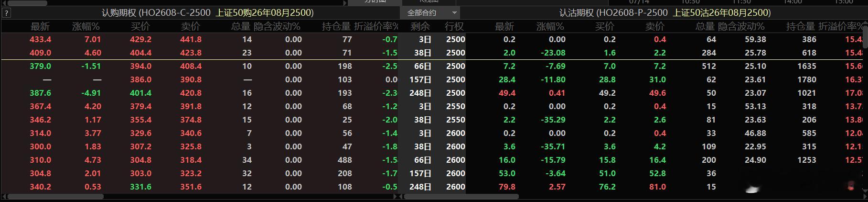This screenshot has height=202, width=868.
Task: Select call ask price 323.2
Action: [191, 173]
